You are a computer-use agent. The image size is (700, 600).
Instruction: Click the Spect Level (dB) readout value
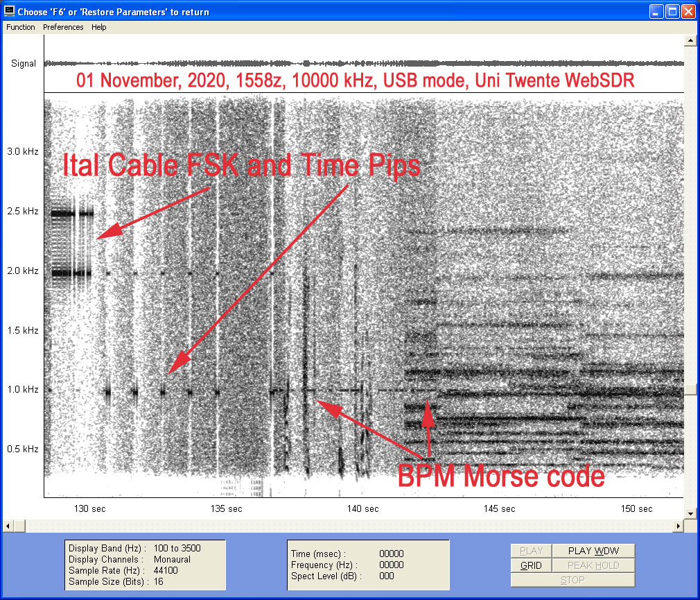pos(387,576)
